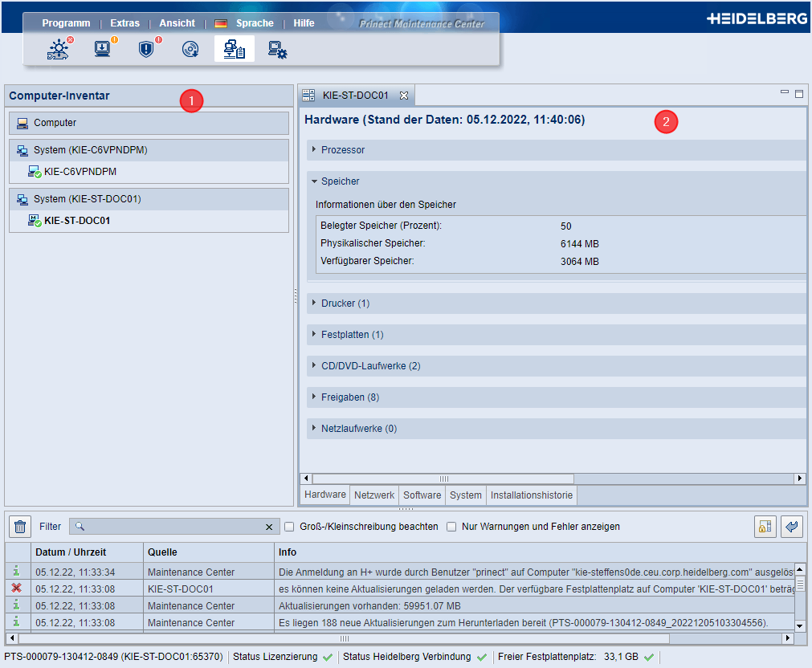Viewport: 812px width, 668px height.
Task: Switch to the System tab
Action: click(466, 495)
